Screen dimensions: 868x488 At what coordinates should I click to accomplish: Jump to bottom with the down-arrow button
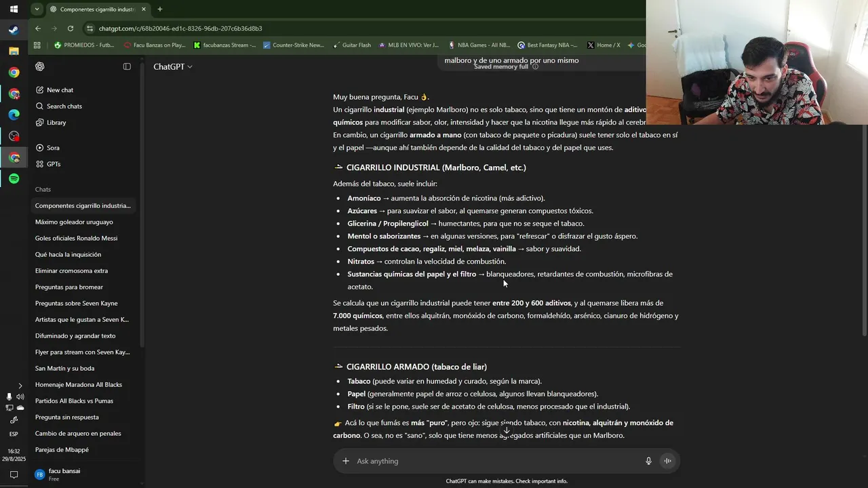pos(506,430)
